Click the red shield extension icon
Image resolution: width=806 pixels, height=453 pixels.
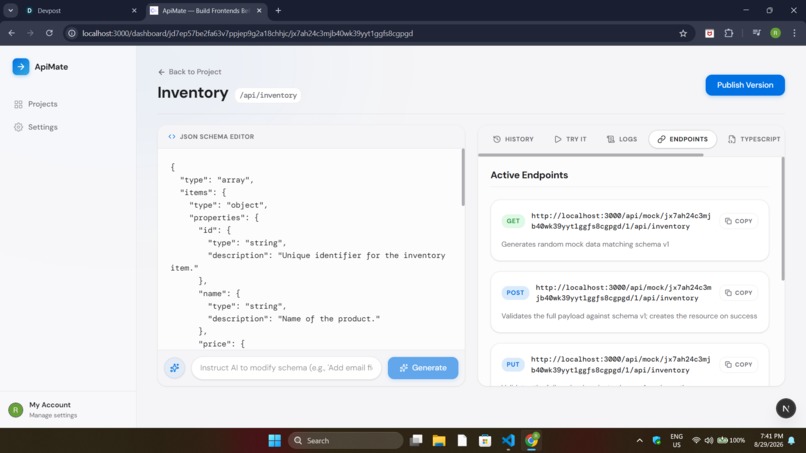[709, 33]
